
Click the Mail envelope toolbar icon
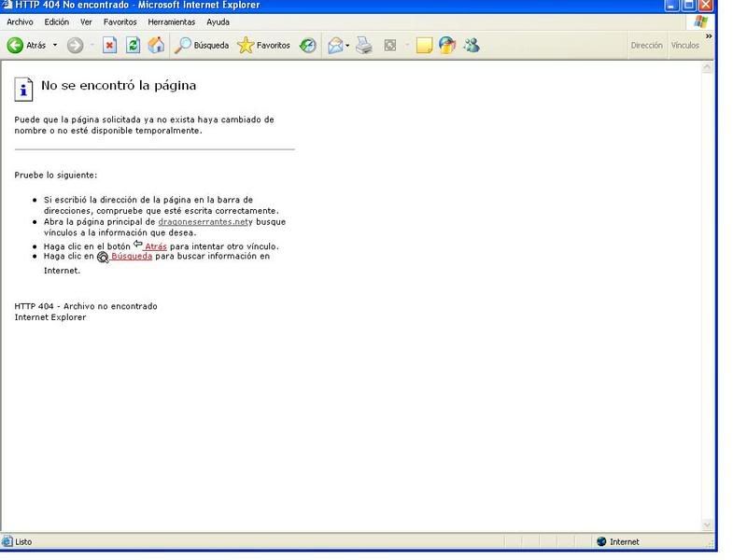coord(335,46)
